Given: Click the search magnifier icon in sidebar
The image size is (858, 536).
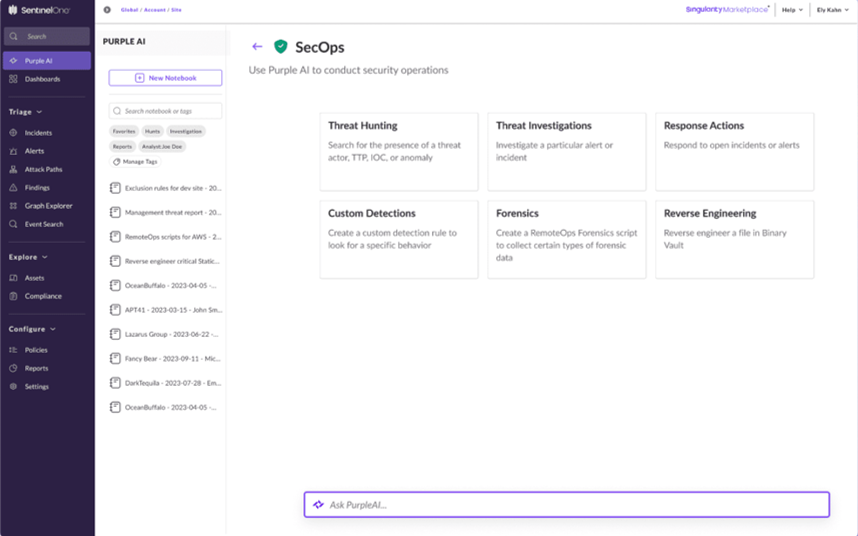Looking at the screenshot, I should tap(14, 37).
